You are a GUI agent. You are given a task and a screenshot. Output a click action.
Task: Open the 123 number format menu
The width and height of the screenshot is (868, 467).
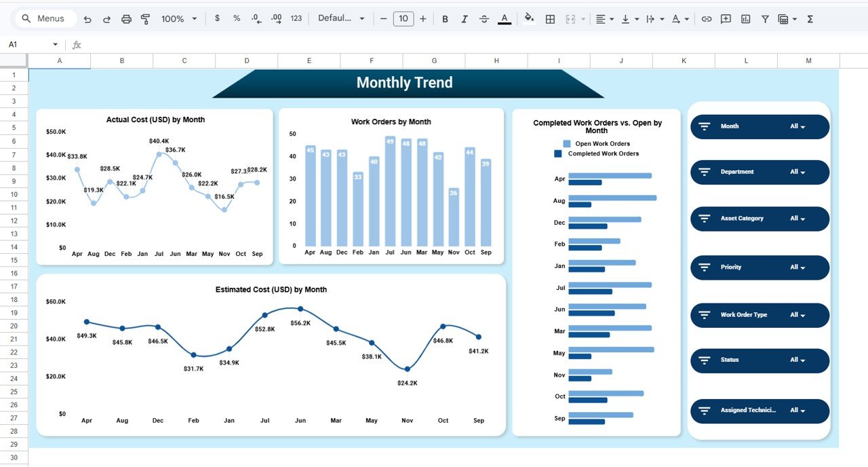pyautogui.click(x=296, y=18)
